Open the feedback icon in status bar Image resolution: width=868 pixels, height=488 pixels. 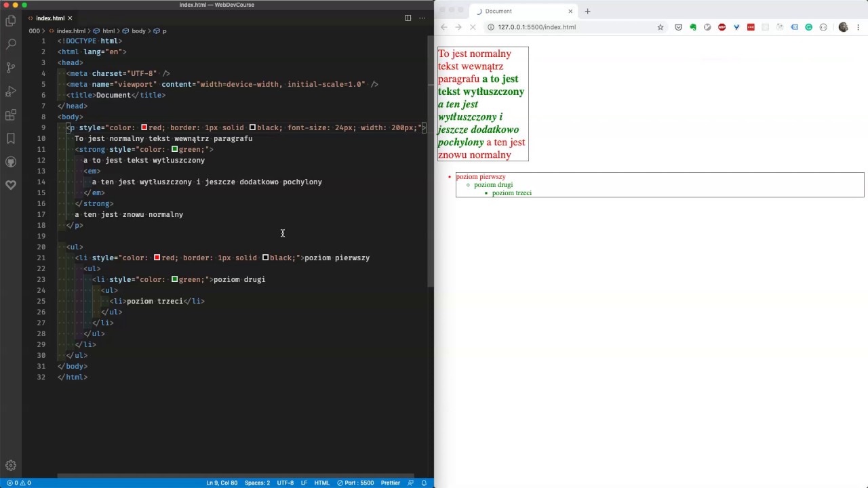[x=412, y=483]
